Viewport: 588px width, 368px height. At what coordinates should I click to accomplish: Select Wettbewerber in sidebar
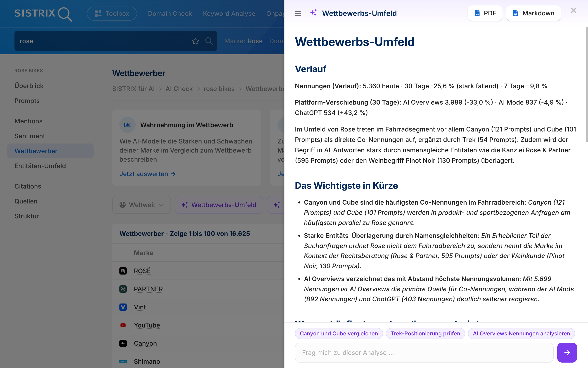[50, 151]
